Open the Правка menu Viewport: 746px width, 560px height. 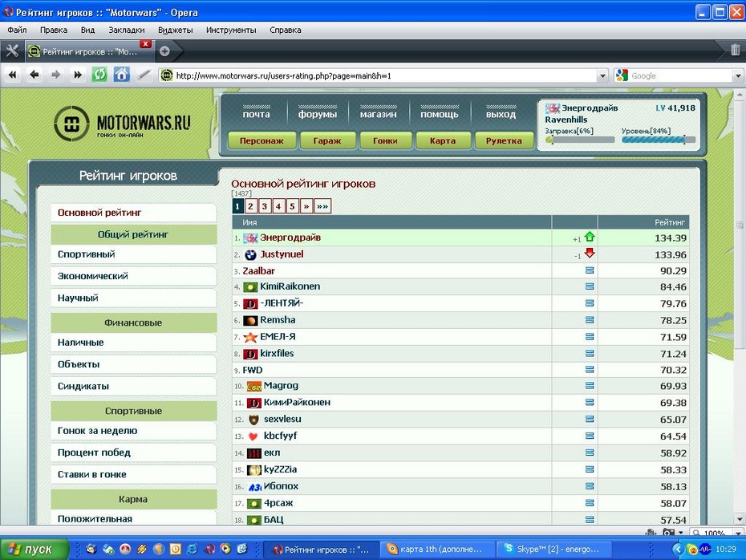[x=54, y=30]
